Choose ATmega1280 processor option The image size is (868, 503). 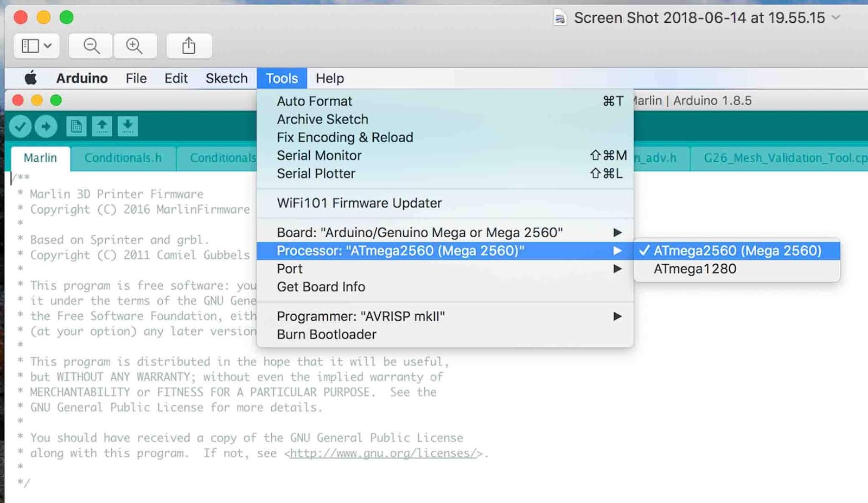[x=695, y=269]
